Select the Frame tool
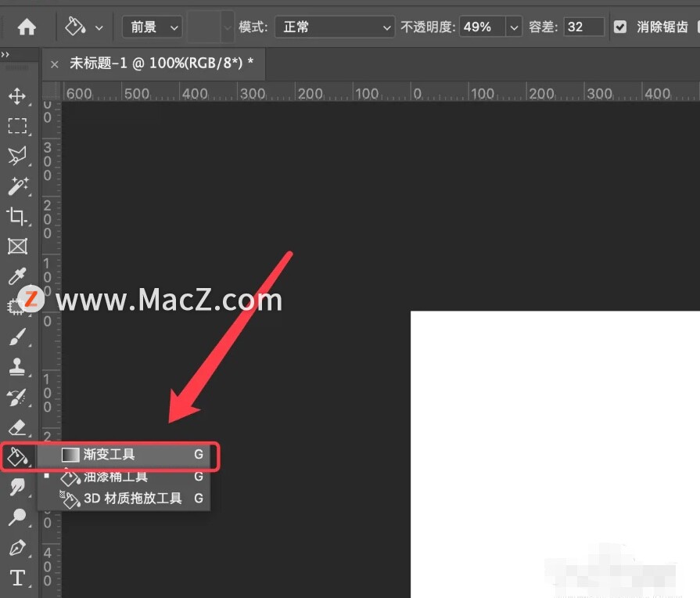The width and height of the screenshot is (700, 598). point(17,247)
